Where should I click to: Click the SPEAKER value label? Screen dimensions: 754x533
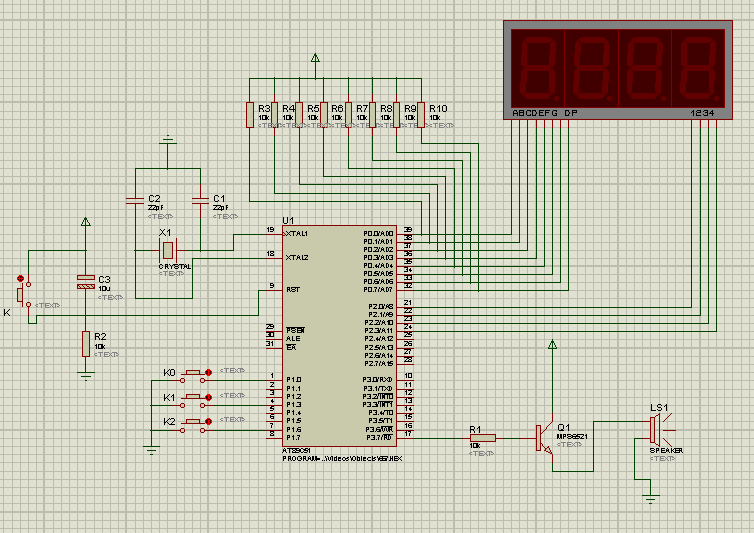[666, 451]
